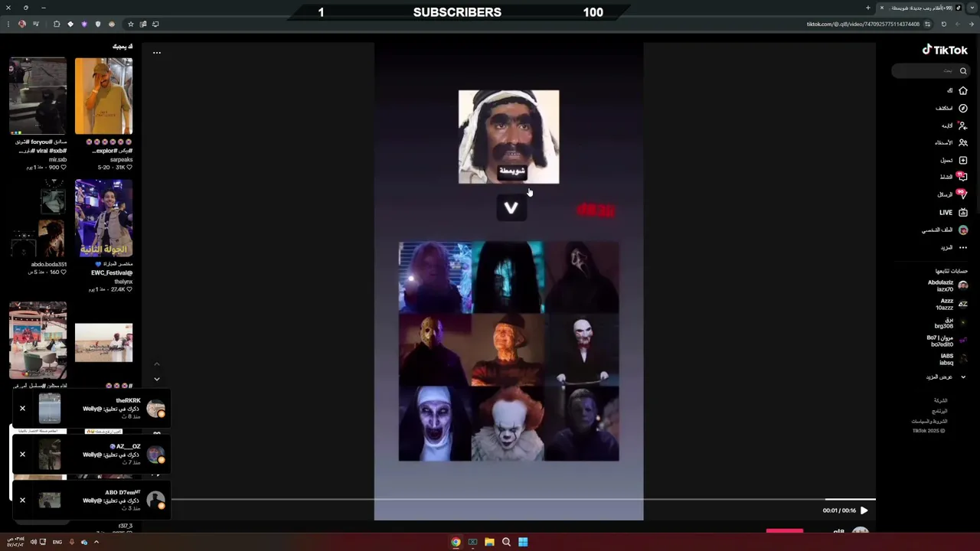Reload the page with refresh icon

coord(943,24)
